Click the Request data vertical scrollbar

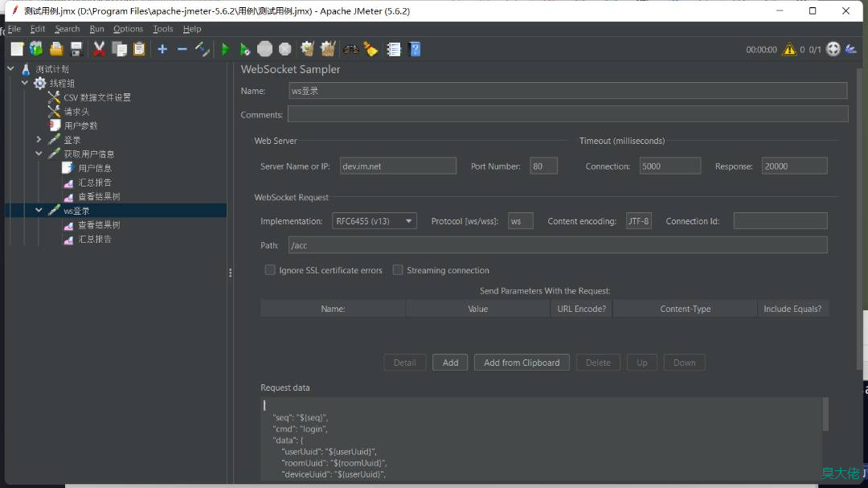[825, 415]
